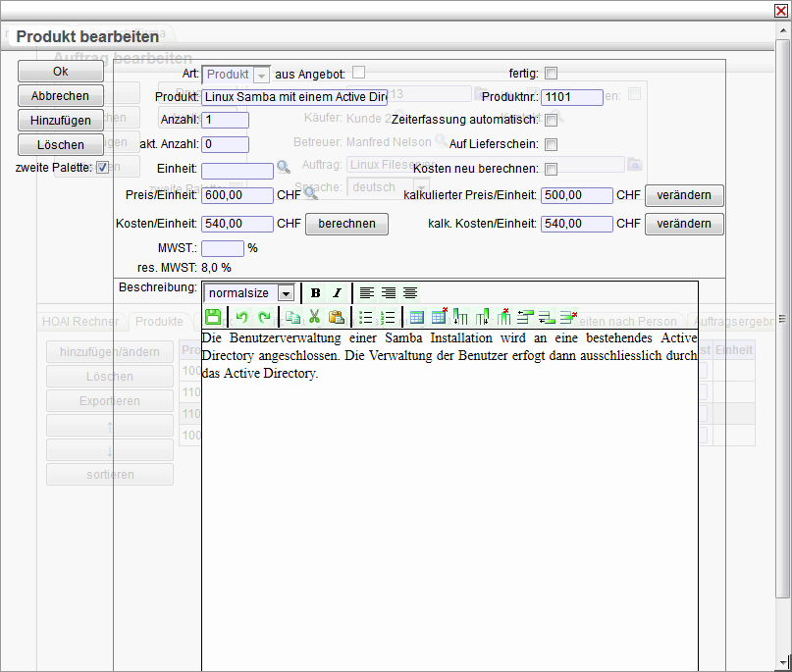This screenshot has height=672, width=792.
Task: Toggle italic text formatting
Action: tap(337, 293)
